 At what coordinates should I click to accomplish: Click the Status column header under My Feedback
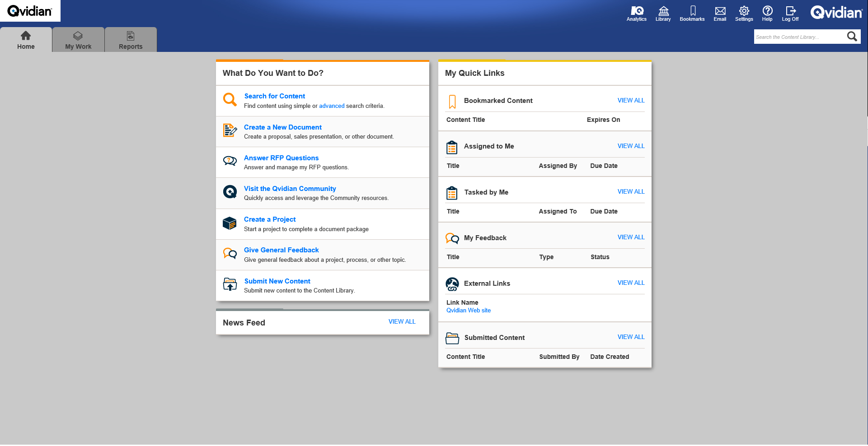click(x=600, y=257)
